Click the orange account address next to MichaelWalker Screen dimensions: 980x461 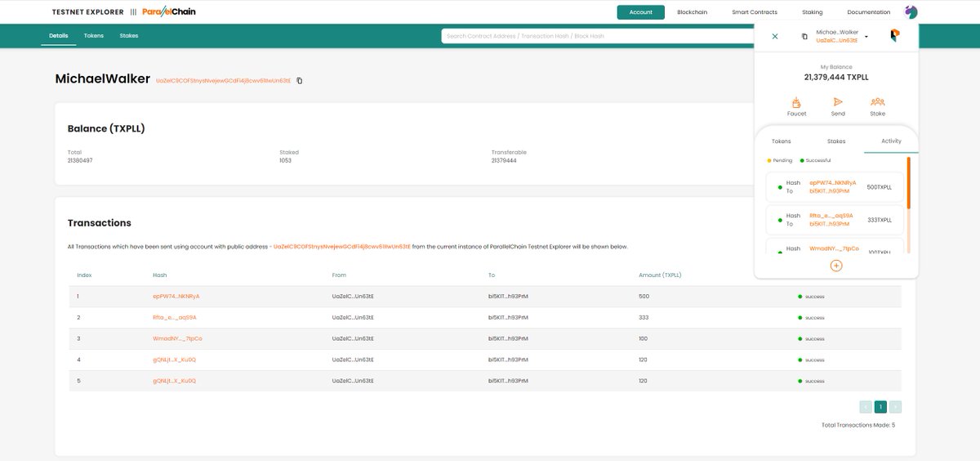tap(223, 80)
